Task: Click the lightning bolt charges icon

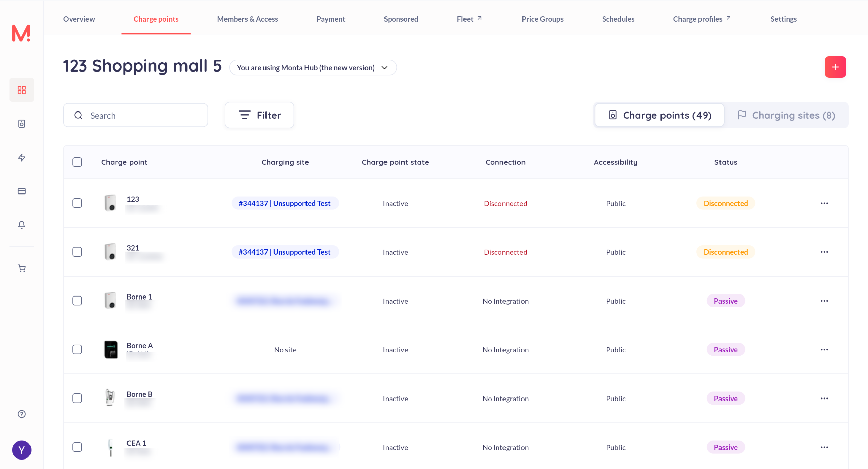Action: pos(22,158)
